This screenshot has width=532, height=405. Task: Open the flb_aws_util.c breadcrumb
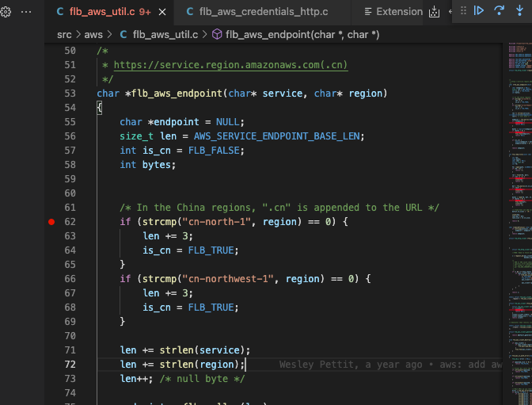pos(165,35)
